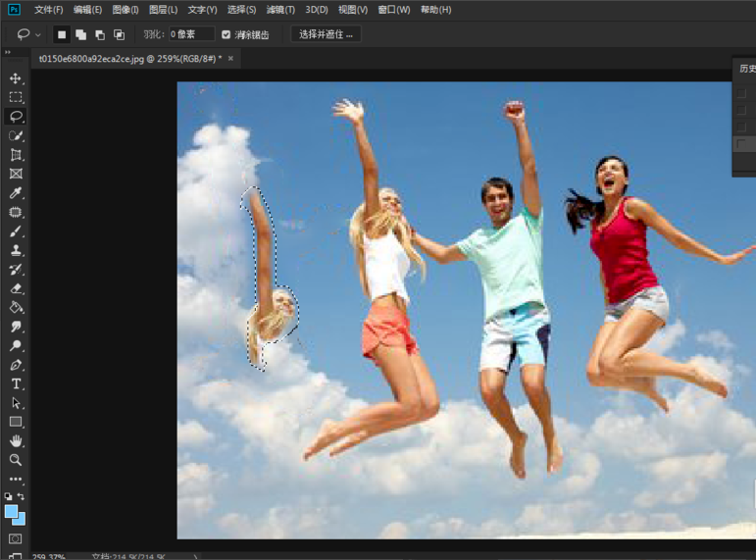
Task: Enable Add to Selection mode
Action: pos(80,34)
